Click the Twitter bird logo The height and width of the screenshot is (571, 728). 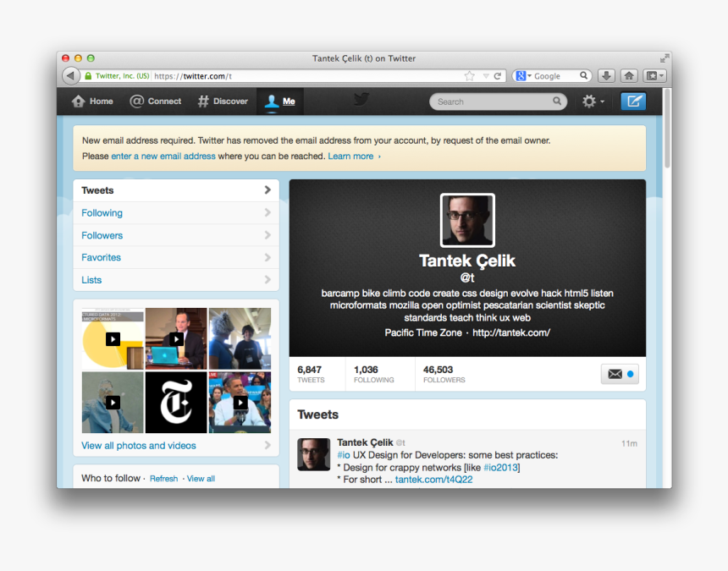(361, 99)
